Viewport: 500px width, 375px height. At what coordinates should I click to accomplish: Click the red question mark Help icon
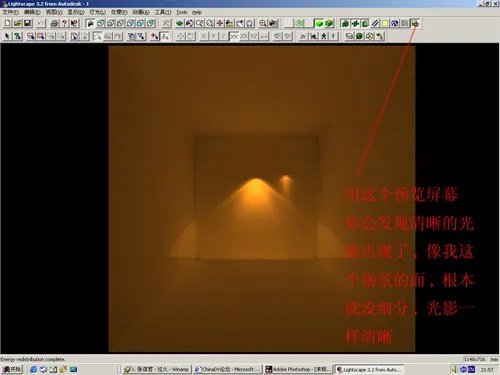(64, 23)
